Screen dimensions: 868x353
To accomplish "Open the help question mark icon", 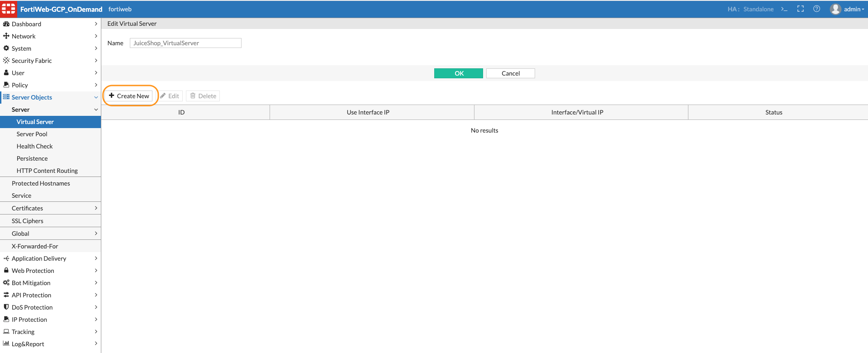I will pyautogui.click(x=817, y=9).
